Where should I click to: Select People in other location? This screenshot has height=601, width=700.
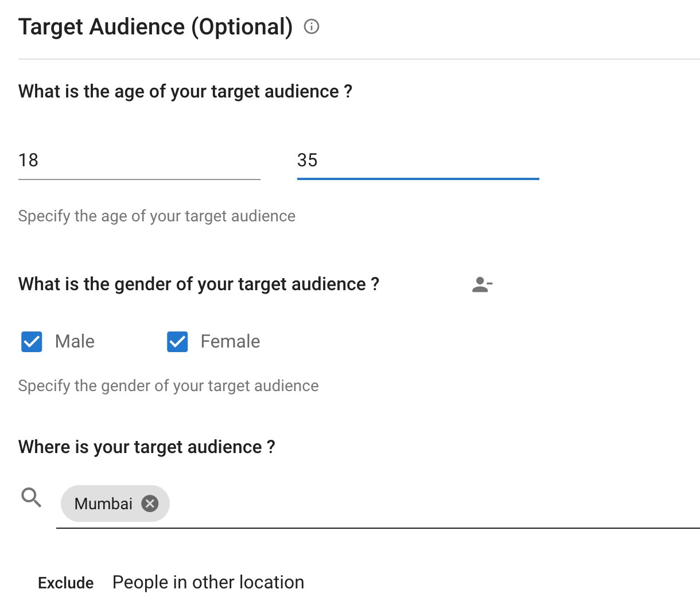208,582
